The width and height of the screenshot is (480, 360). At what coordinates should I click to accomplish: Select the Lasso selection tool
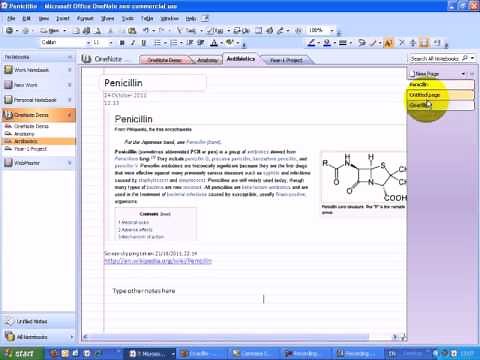362,43
